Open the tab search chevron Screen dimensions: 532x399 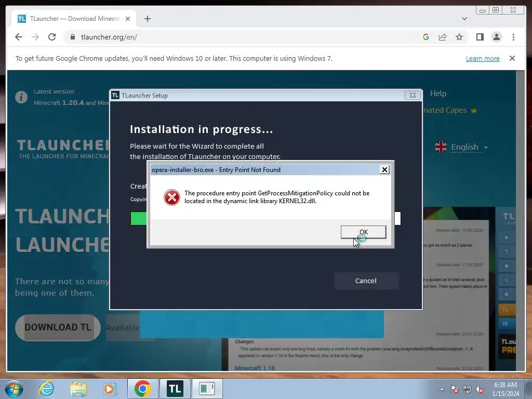[464, 19]
